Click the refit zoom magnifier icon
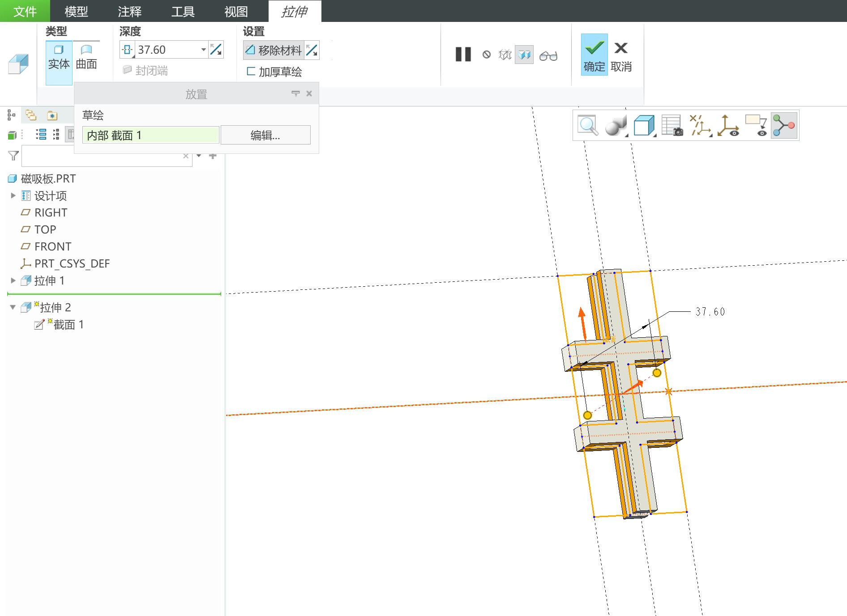 pyautogui.click(x=588, y=125)
